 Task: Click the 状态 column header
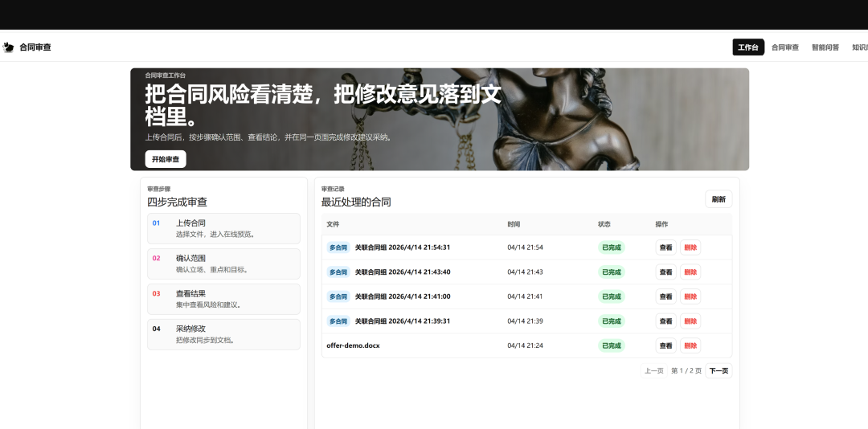coord(604,224)
